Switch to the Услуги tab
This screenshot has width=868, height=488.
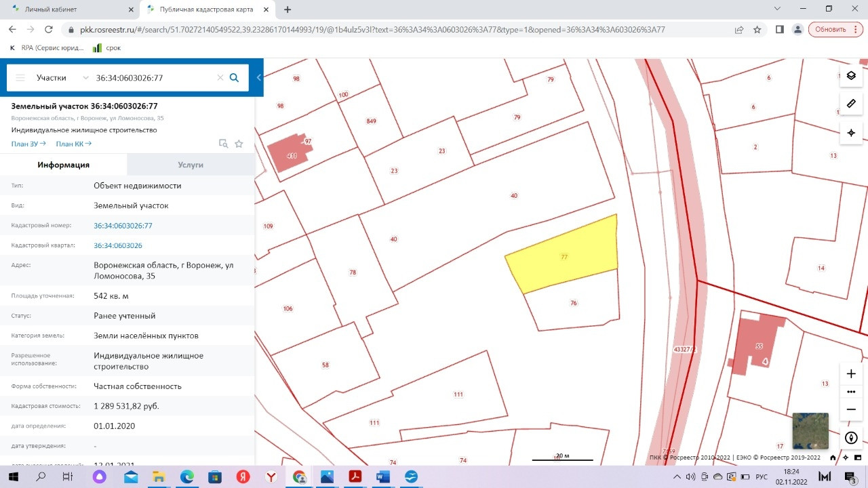(x=191, y=165)
